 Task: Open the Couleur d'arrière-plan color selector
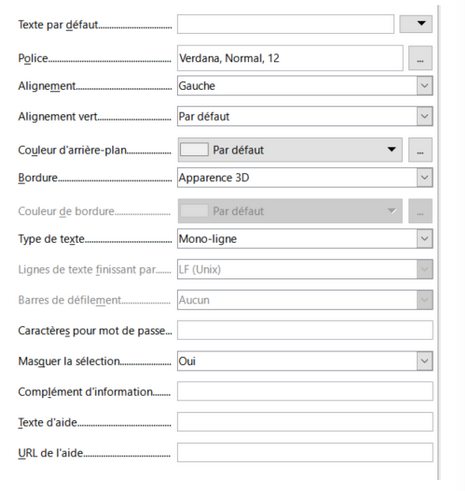(290, 150)
